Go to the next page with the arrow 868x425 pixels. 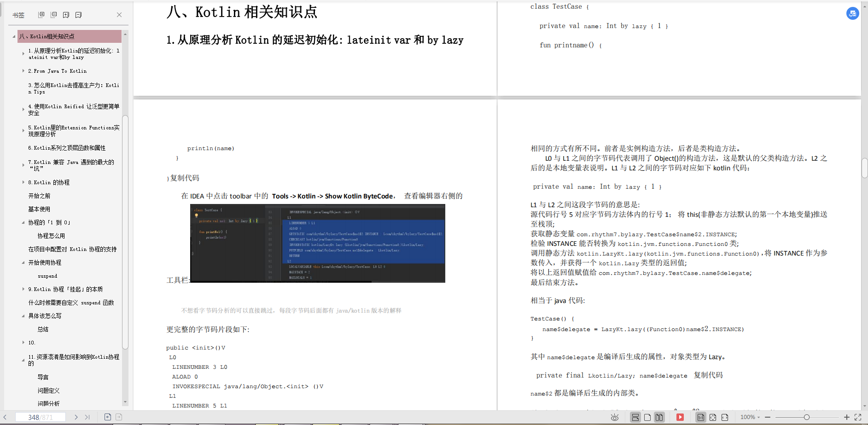[76, 417]
